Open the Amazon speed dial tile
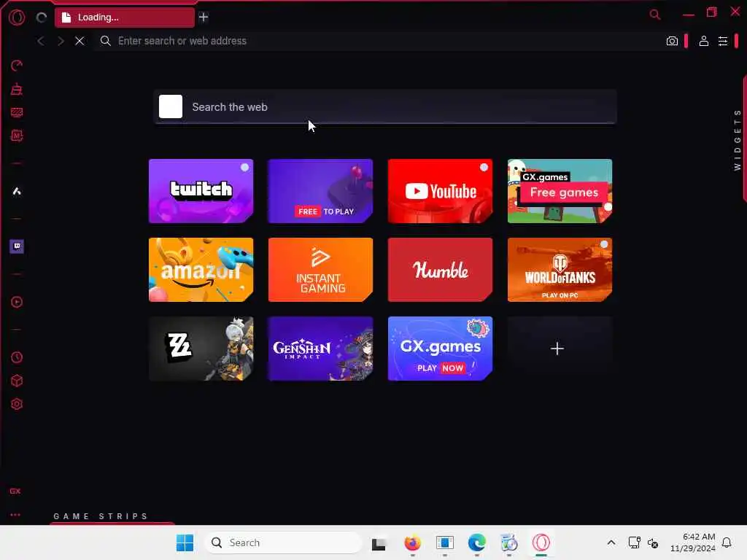Viewport: 747px width, 560px height. pos(201,270)
